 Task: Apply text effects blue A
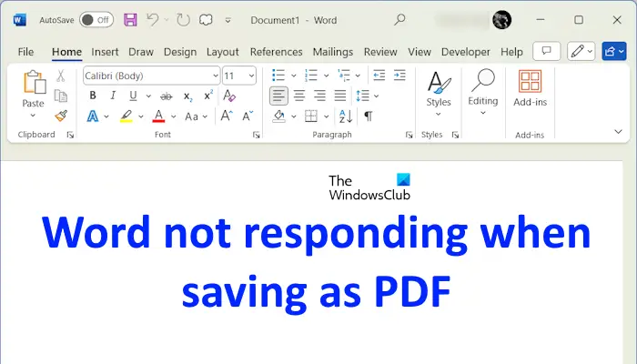coord(93,116)
